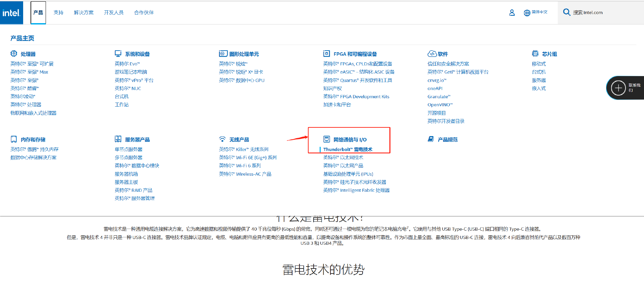The height and width of the screenshot is (295, 644).
Task: Click the 服务器产品 icon
Action: [x=118, y=139]
